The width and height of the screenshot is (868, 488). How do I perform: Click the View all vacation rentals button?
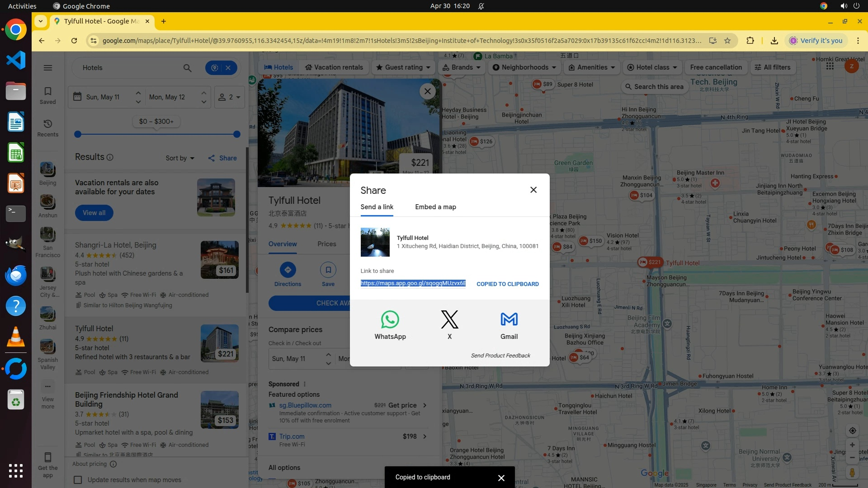pos(94,213)
